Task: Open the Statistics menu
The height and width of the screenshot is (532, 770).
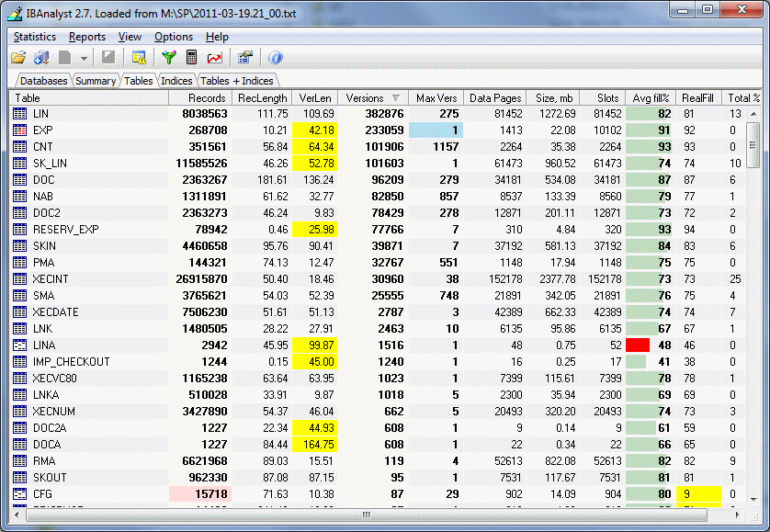Action: point(35,37)
